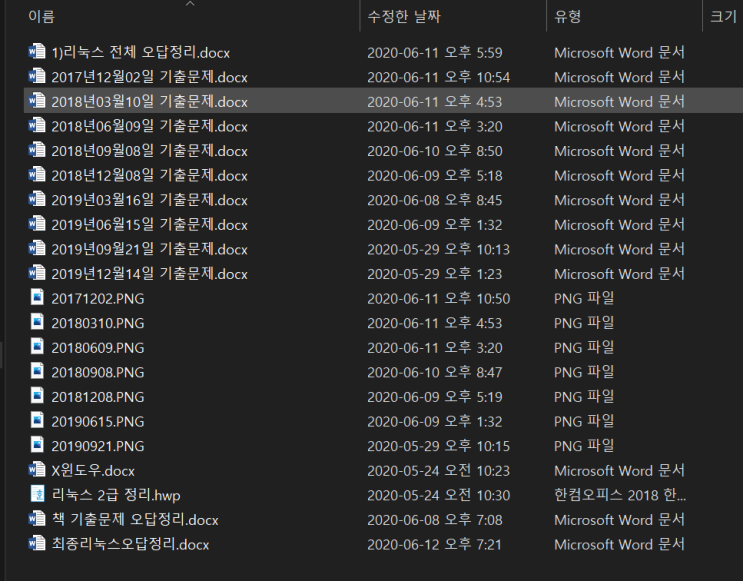Click Word icon of 2019년06월15일 기출문제.docx
Image resolution: width=743 pixels, height=581 pixels.
coord(37,224)
